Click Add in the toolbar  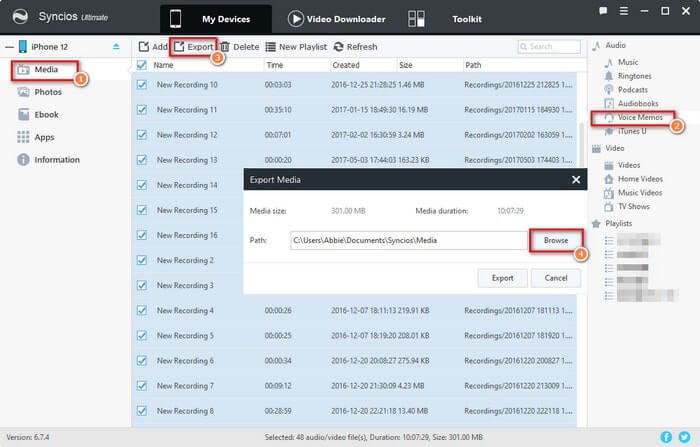(x=153, y=47)
